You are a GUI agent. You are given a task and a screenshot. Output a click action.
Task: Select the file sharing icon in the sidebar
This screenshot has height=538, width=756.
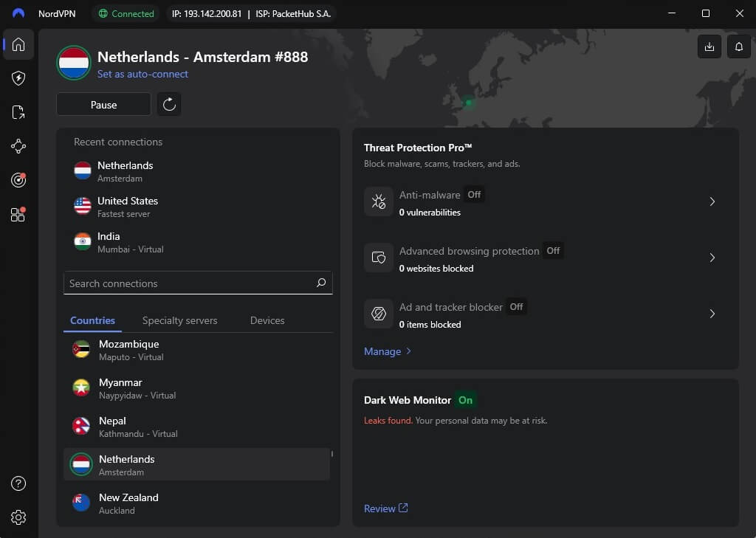click(x=18, y=112)
